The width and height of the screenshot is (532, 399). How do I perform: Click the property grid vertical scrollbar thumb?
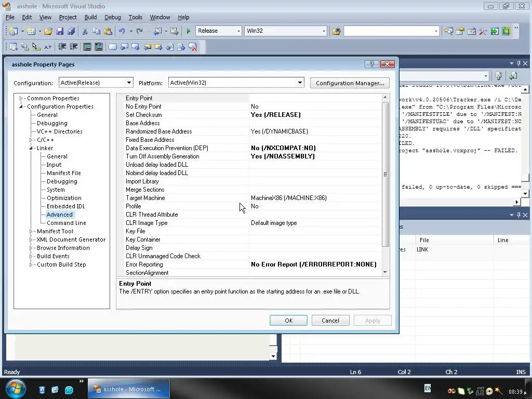[385, 175]
